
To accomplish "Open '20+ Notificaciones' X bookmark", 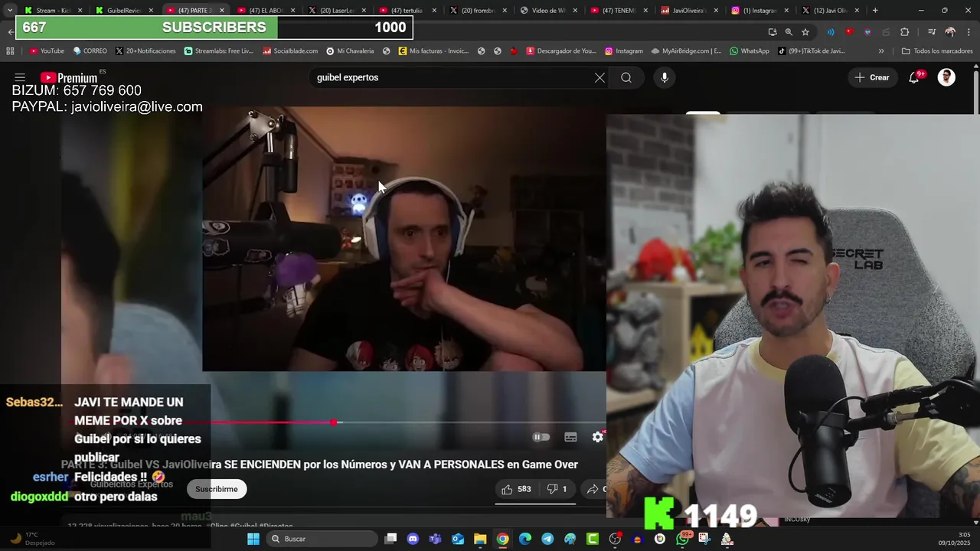I will coord(145,51).
